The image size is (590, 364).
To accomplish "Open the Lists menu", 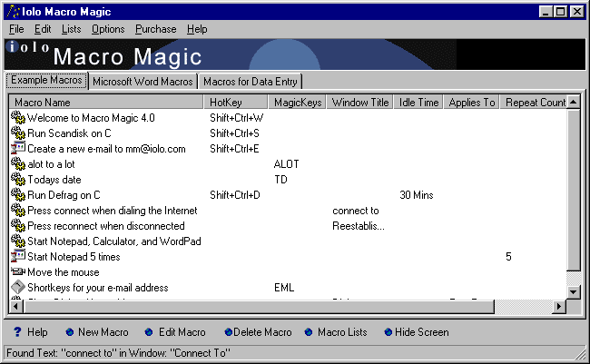I will (71, 29).
